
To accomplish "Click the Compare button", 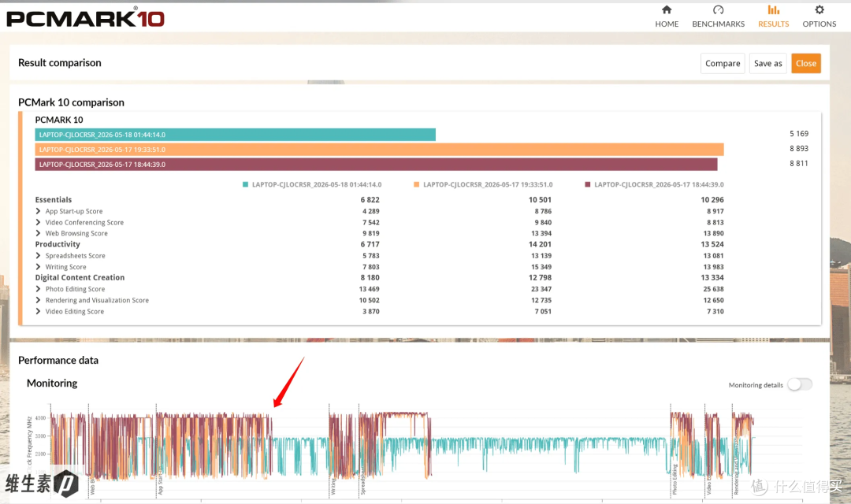I will pos(723,64).
